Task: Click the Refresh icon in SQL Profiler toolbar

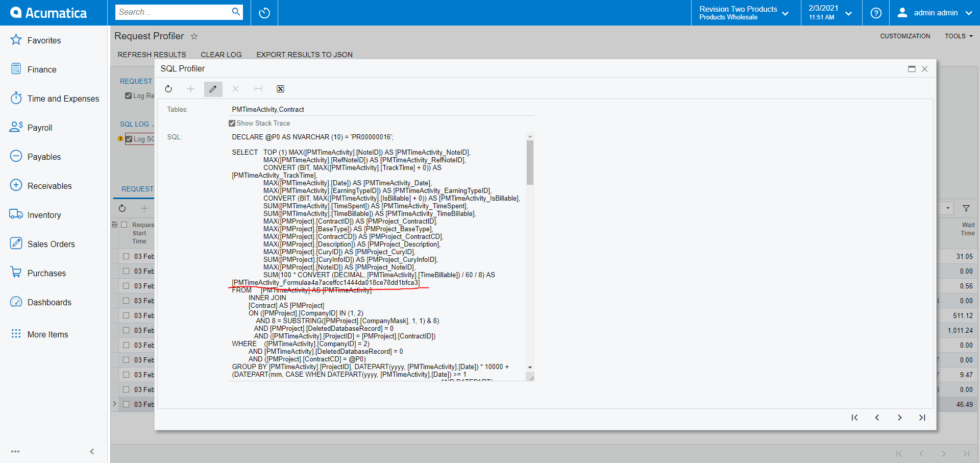Action: (168, 89)
